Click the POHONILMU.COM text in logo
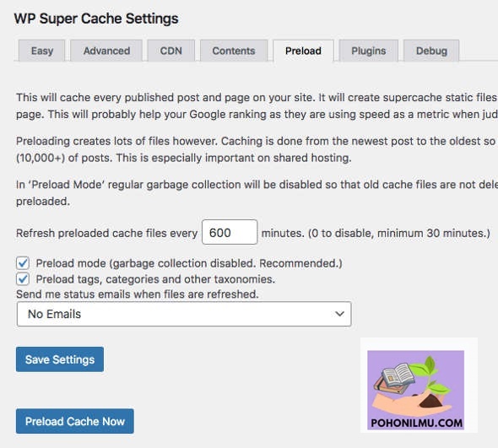Screen dimensions: 498x448 pos(416,424)
